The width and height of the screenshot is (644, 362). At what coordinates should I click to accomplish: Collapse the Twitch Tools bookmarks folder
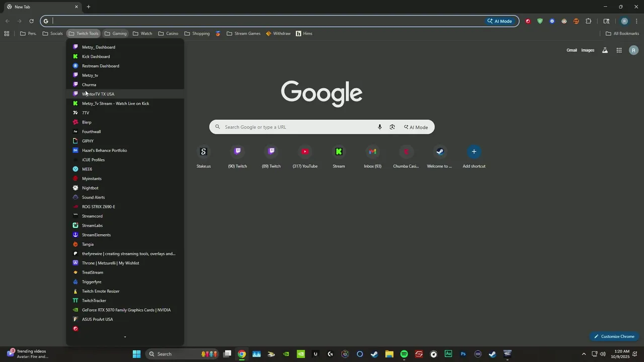pos(84,34)
